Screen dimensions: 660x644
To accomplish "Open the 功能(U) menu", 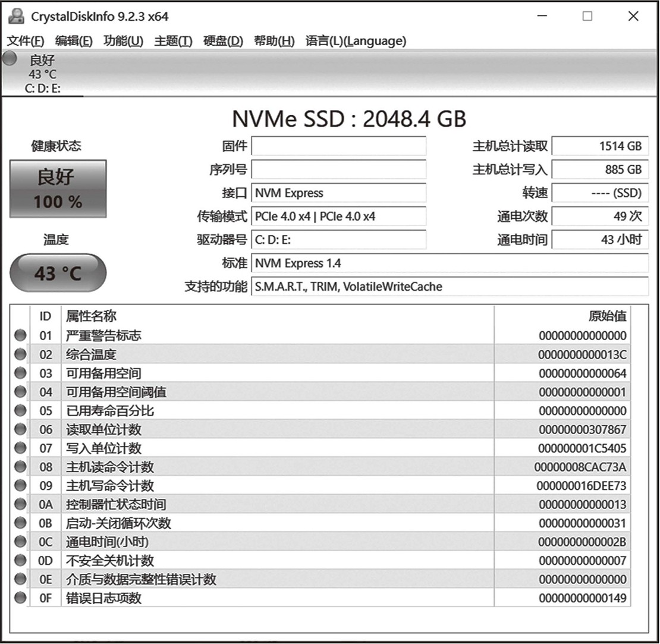I will click(x=123, y=41).
